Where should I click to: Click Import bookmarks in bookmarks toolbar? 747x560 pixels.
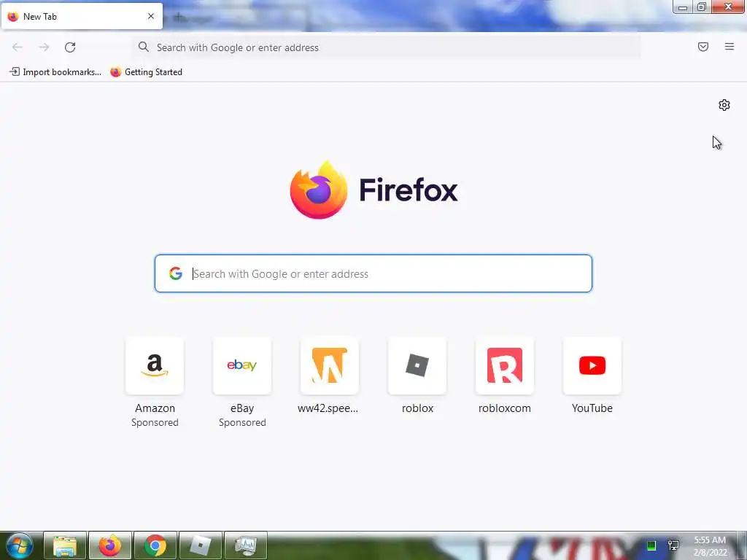[x=55, y=72]
